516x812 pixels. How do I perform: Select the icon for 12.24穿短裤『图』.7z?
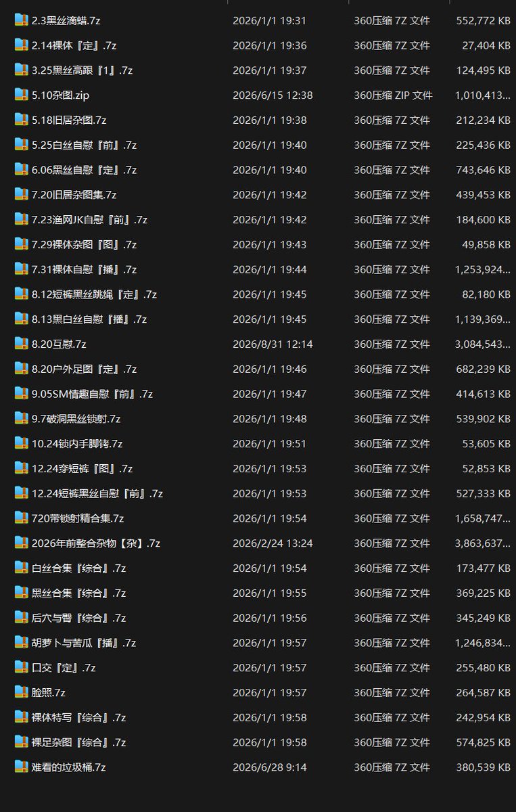[x=22, y=468]
